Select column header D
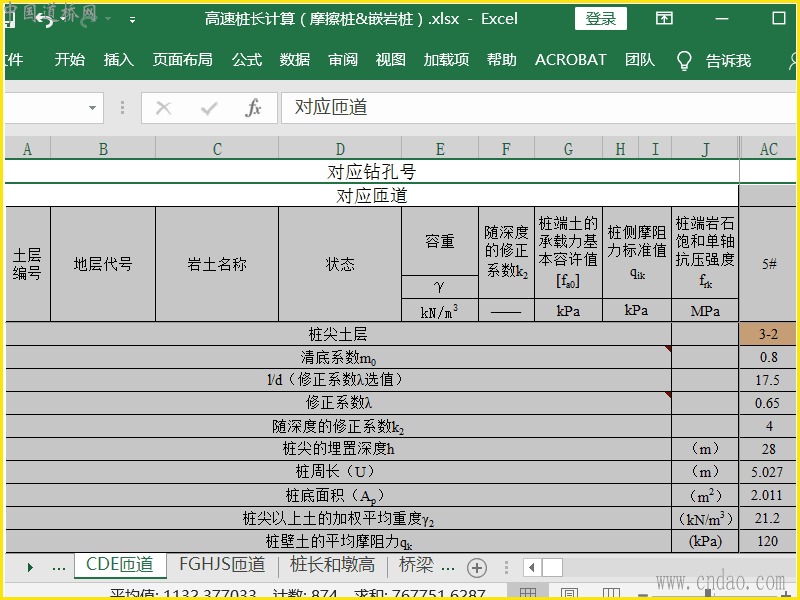800x600 pixels. click(x=340, y=149)
